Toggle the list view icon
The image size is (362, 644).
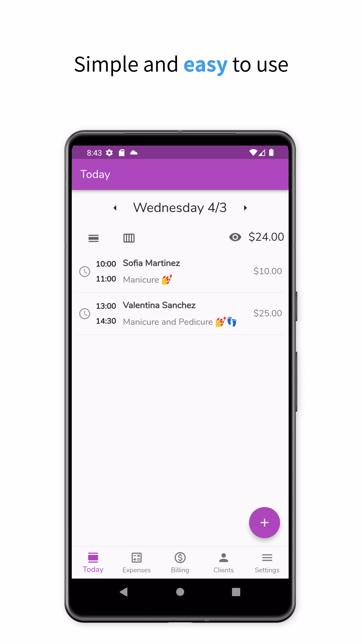click(94, 237)
